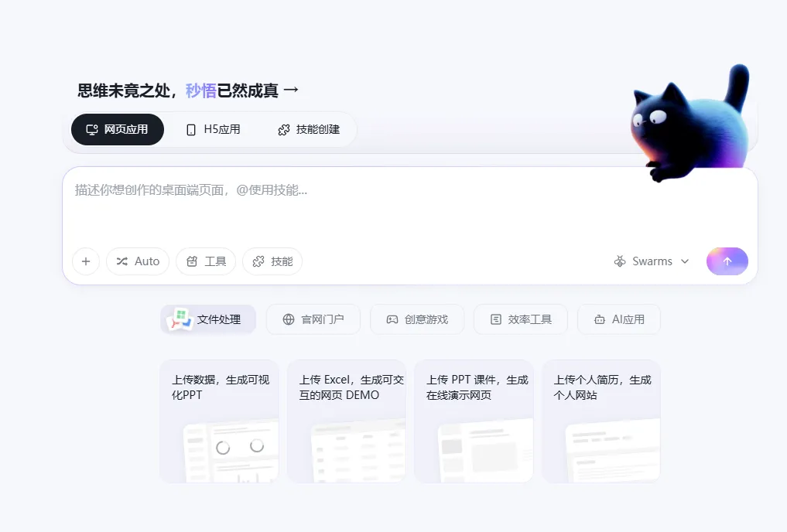Switch to the H5应用 tab
This screenshot has width=787, height=532.
point(213,129)
